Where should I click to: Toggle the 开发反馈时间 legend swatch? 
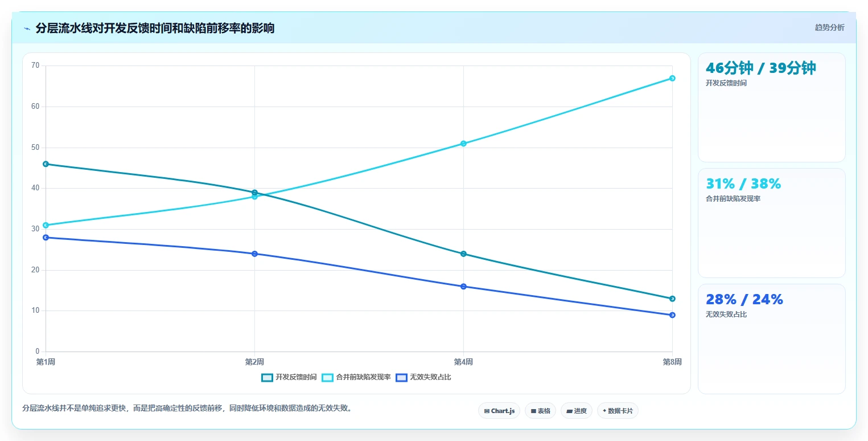coord(267,377)
